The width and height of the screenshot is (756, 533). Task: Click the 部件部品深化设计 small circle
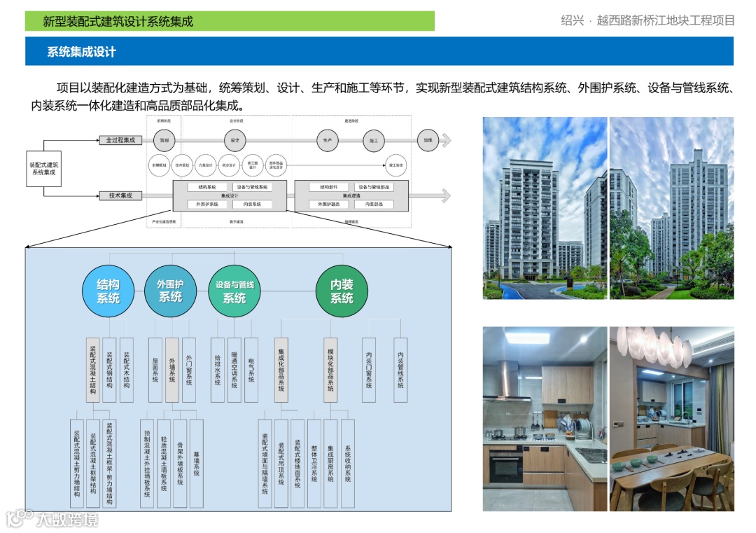[x=276, y=165]
